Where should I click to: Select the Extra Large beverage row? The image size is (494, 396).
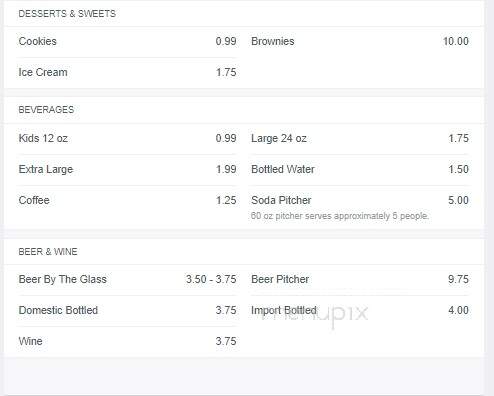pos(127,169)
